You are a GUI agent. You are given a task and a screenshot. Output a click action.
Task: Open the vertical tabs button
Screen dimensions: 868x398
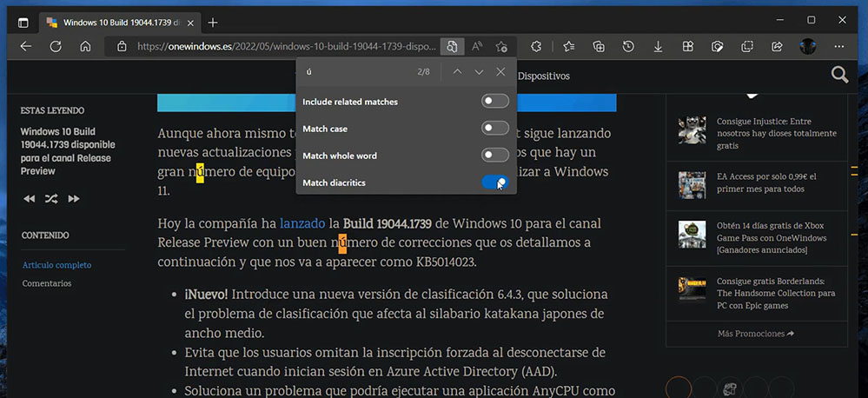point(23,23)
